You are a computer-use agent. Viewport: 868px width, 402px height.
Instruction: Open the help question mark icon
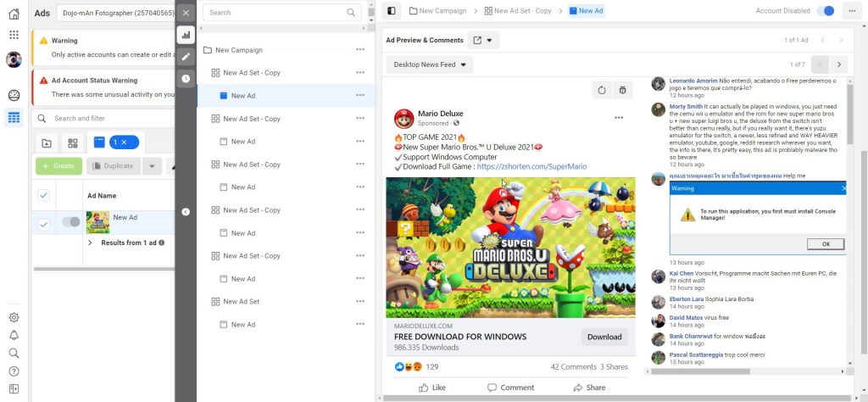[x=14, y=371]
